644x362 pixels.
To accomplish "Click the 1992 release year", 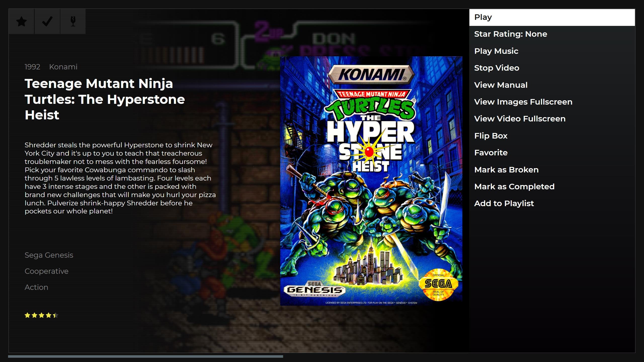I will 32,67.
